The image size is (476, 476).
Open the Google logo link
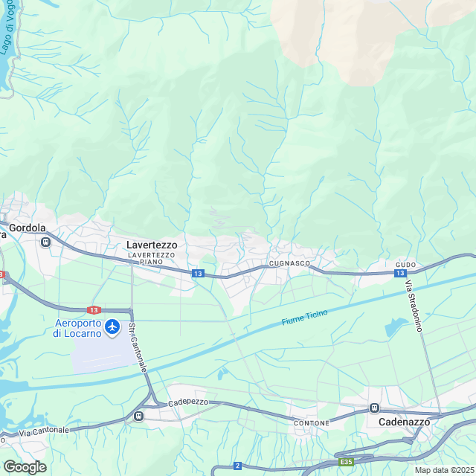pos(25,467)
